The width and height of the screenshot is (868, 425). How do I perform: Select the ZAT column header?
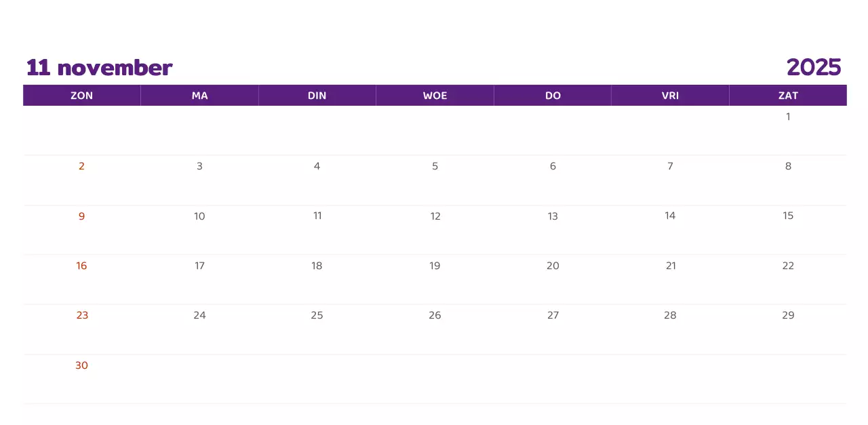coord(788,96)
